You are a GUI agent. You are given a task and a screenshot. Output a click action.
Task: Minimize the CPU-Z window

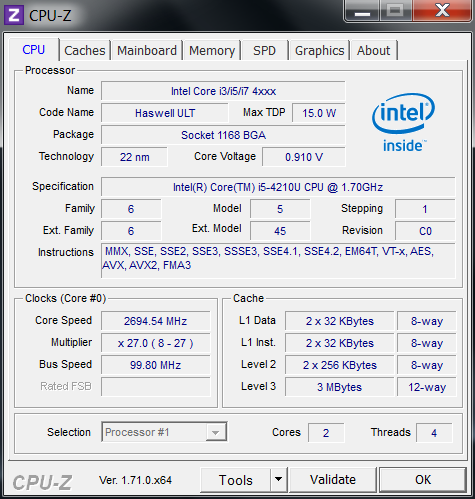pos(362,11)
